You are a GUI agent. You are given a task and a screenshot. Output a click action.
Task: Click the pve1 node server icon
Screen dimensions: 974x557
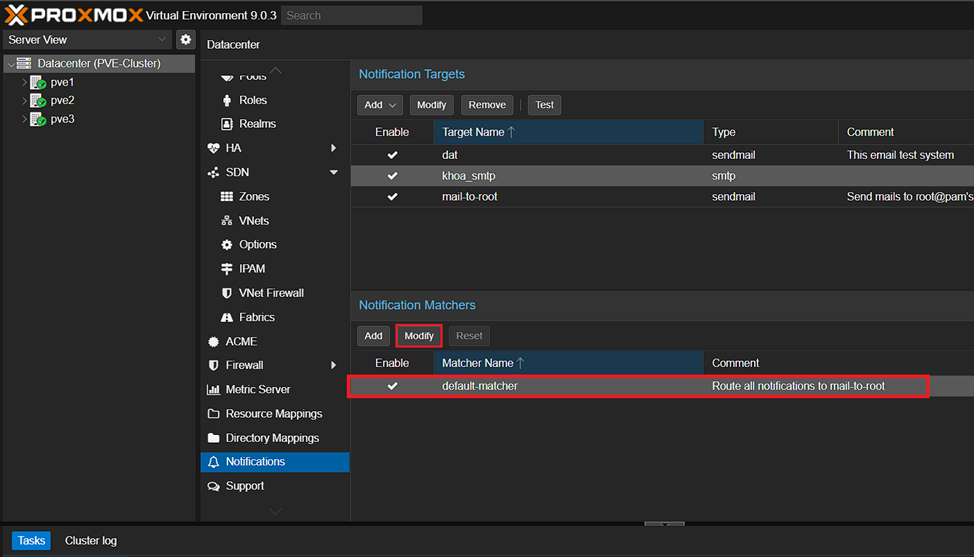coord(39,83)
